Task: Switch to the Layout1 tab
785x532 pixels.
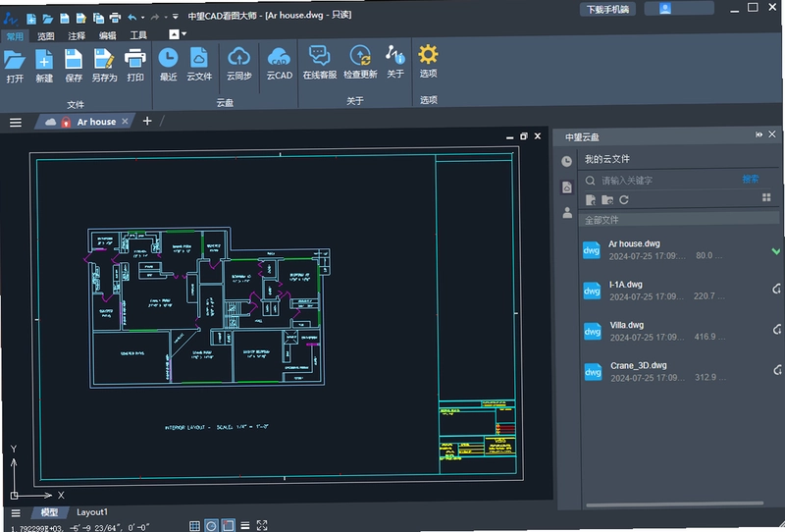Action: pos(91,512)
